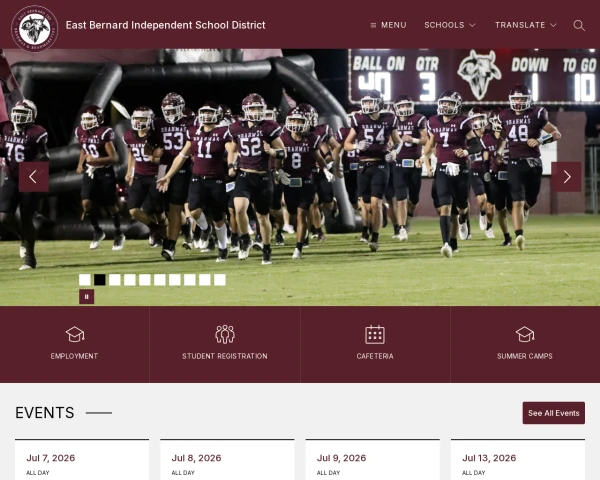The width and height of the screenshot is (600, 480).
Task: Open the search magnifier icon
Action: pyautogui.click(x=579, y=25)
